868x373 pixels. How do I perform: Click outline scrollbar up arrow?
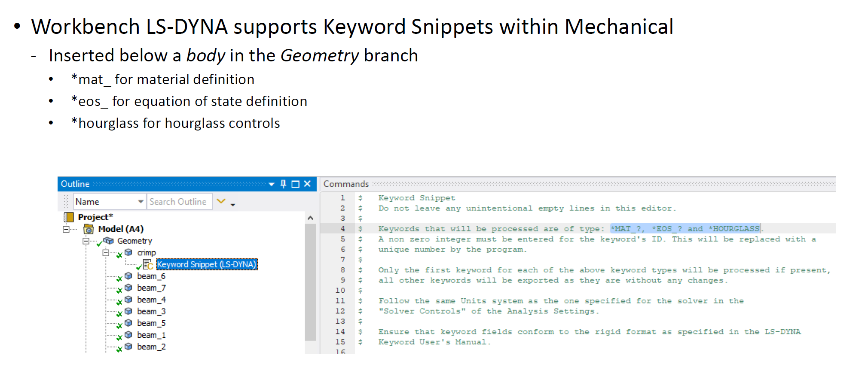click(x=310, y=218)
